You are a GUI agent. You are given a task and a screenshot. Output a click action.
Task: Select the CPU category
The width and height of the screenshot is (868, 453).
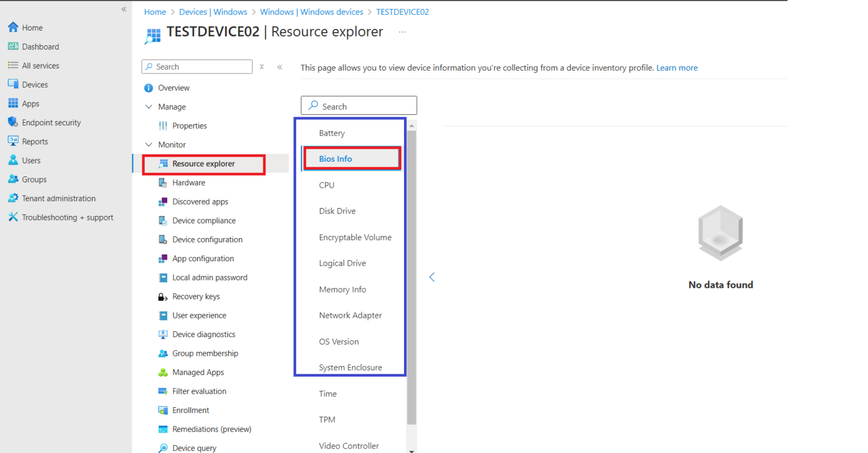coord(327,185)
